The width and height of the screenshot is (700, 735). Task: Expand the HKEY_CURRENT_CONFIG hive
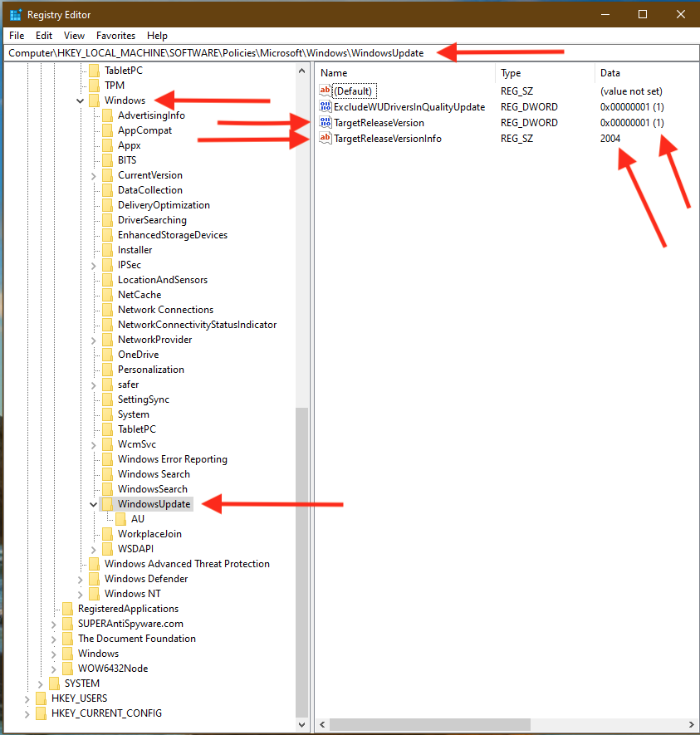(27, 713)
